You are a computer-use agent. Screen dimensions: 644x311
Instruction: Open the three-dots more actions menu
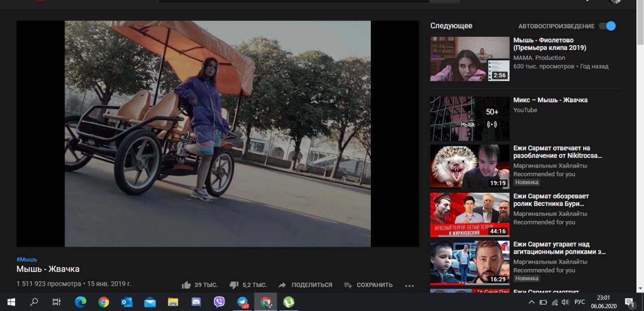click(409, 285)
